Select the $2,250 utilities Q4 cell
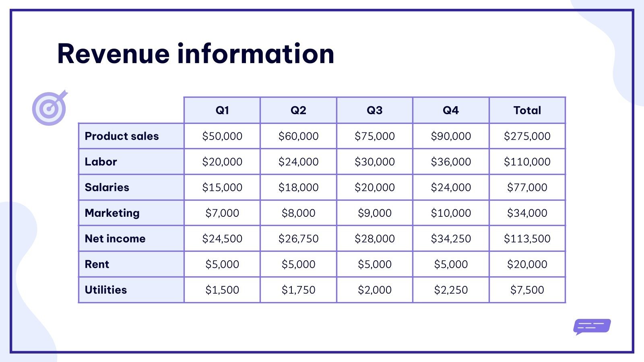Screen dimensions: 644x362 (x=451, y=290)
